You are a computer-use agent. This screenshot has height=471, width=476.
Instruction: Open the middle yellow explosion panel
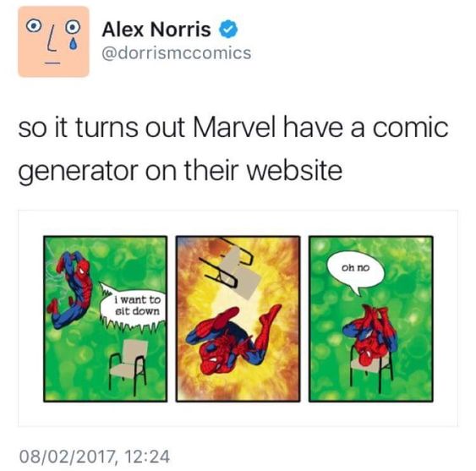coord(238,319)
